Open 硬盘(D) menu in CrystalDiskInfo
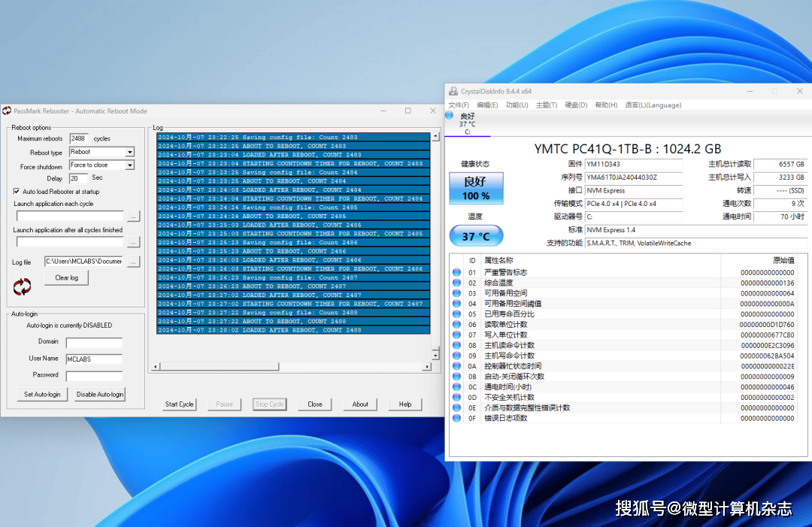 click(x=576, y=105)
